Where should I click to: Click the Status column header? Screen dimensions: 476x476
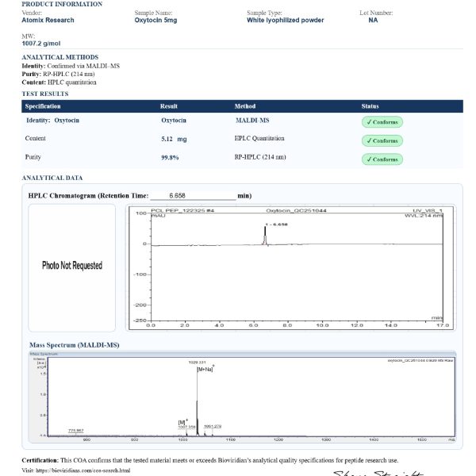tap(370, 106)
